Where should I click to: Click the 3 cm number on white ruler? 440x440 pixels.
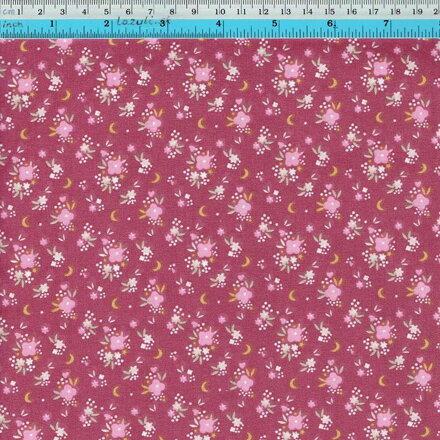point(62,12)
